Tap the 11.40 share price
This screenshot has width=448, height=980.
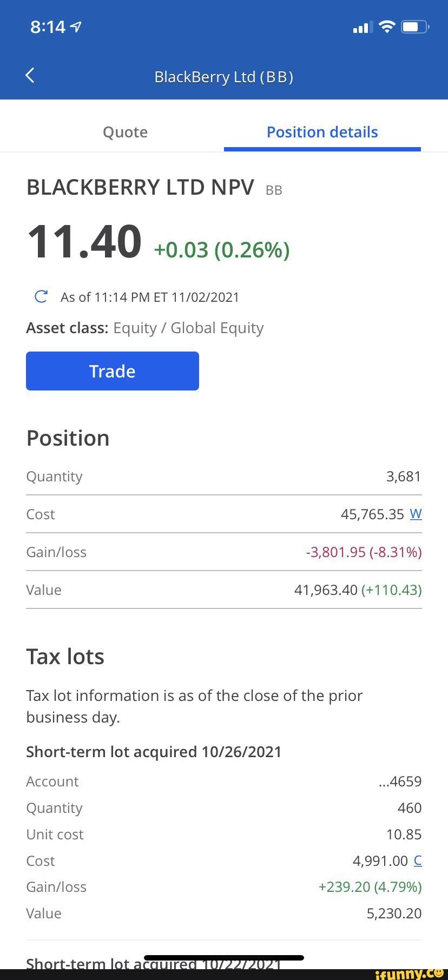click(x=84, y=241)
